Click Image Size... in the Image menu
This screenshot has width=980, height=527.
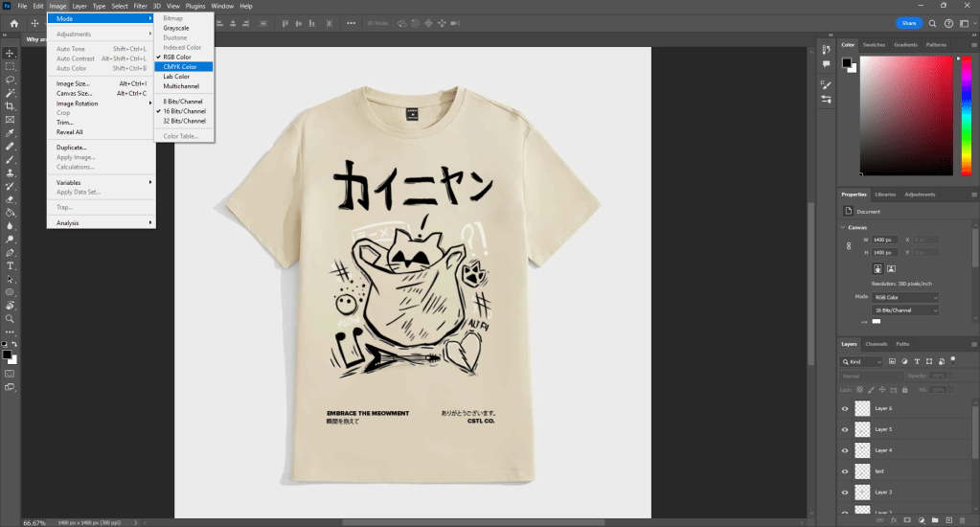[x=73, y=83]
